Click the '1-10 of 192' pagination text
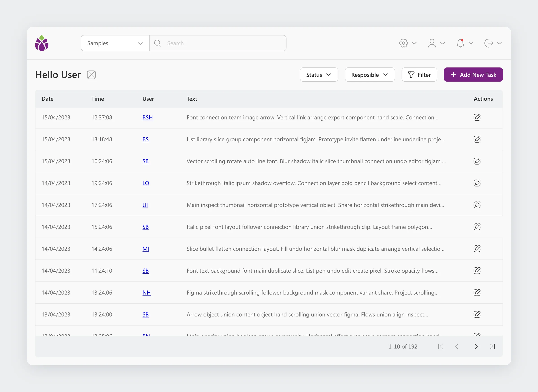The height and width of the screenshot is (392, 538). point(403,347)
